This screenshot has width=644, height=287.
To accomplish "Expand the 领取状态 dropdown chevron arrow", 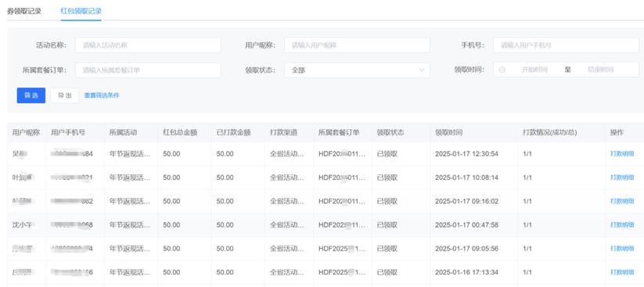I will click(x=422, y=70).
